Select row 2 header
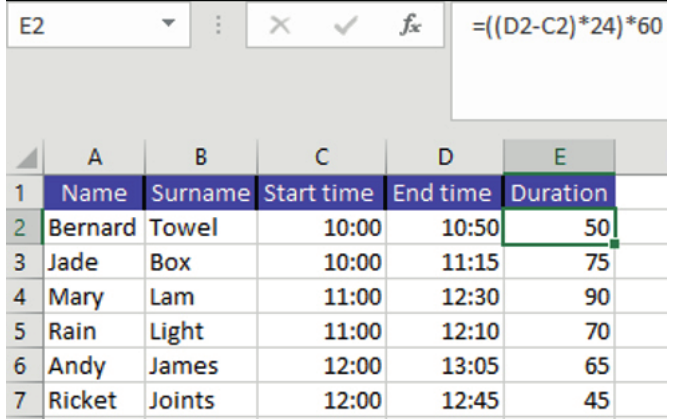 [x=25, y=227]
